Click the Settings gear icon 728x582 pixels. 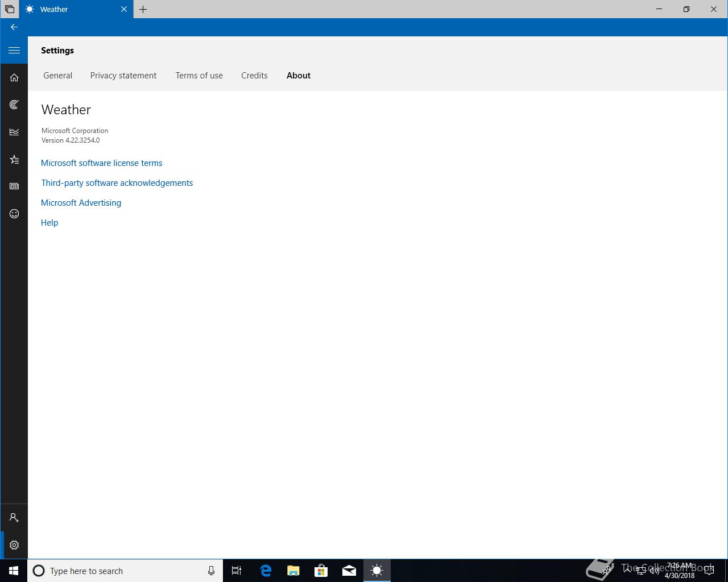click(14, 545)
